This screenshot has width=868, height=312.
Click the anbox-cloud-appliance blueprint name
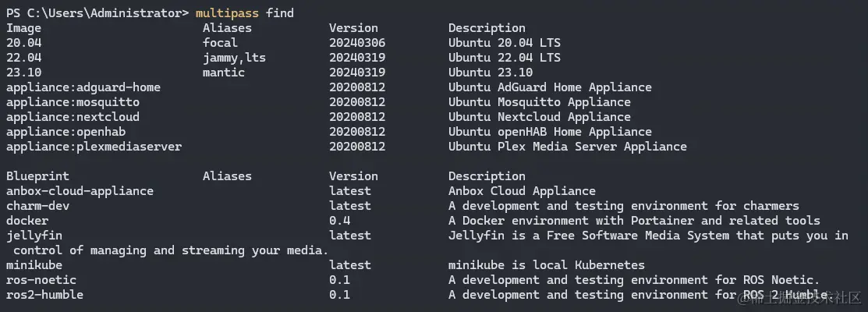[80, 191]
